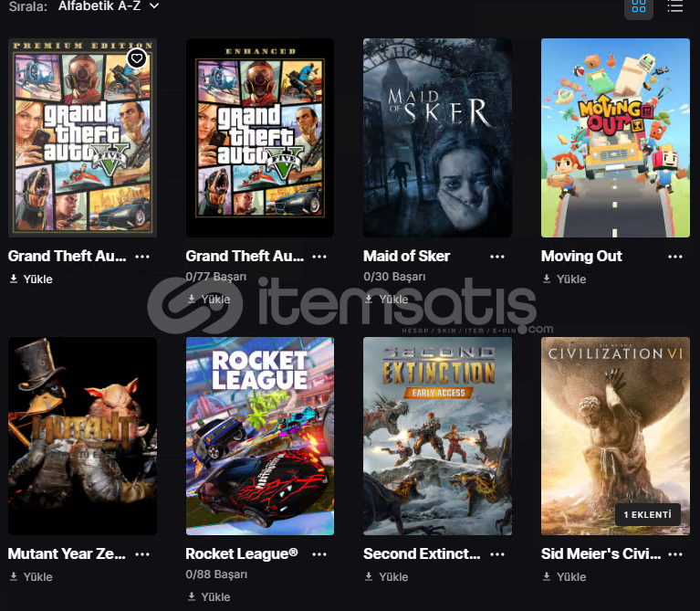Open Rocket League cover art

[x=260, y=436]
